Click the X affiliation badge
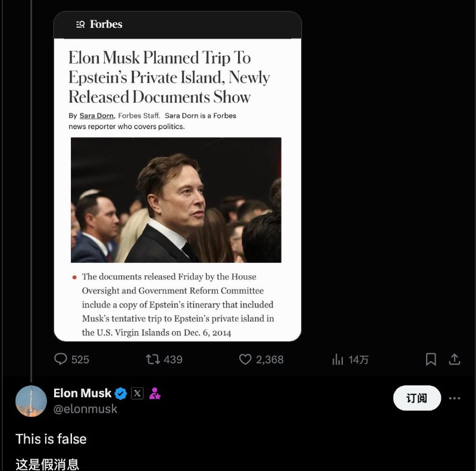The image size is (476, 471). [x=137, y=393]
